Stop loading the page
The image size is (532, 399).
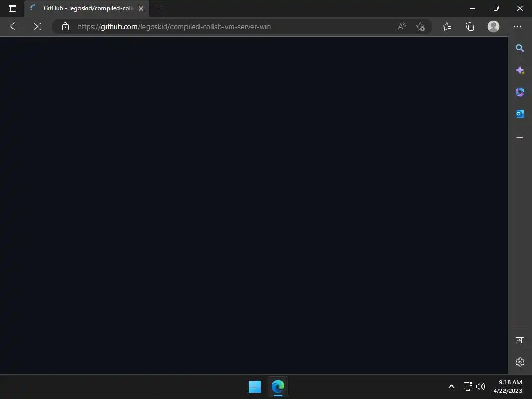(37, 26)
